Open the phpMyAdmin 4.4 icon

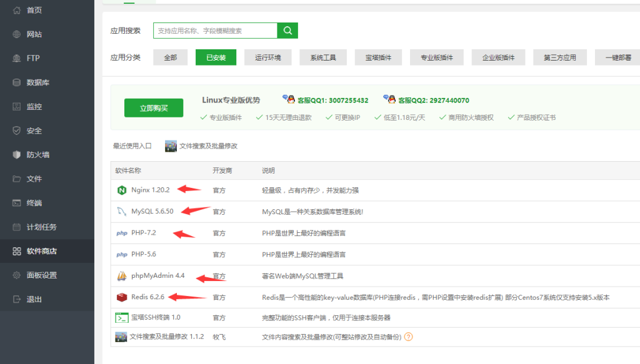coord(120,276)
